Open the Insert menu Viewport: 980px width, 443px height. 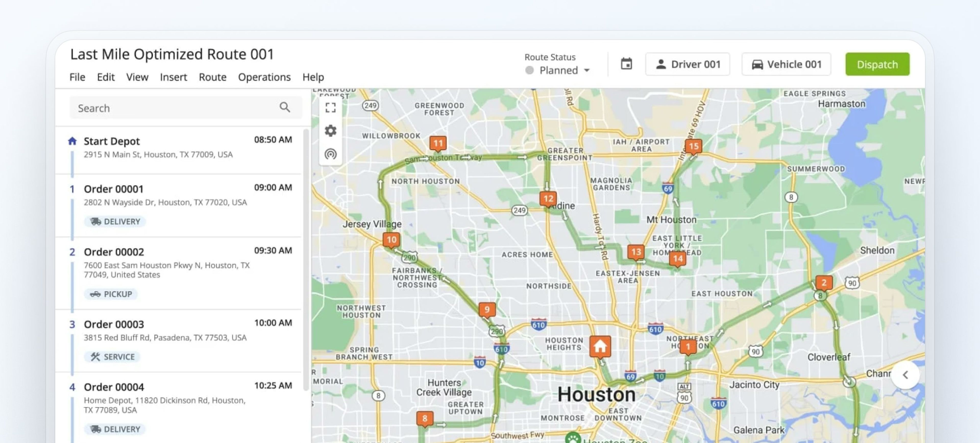[174, 77]
